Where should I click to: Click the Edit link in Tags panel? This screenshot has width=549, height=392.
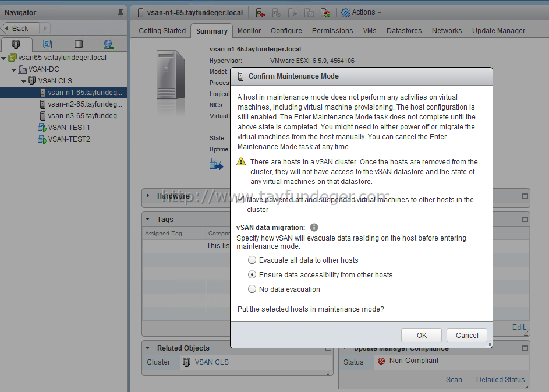point(519,327)
